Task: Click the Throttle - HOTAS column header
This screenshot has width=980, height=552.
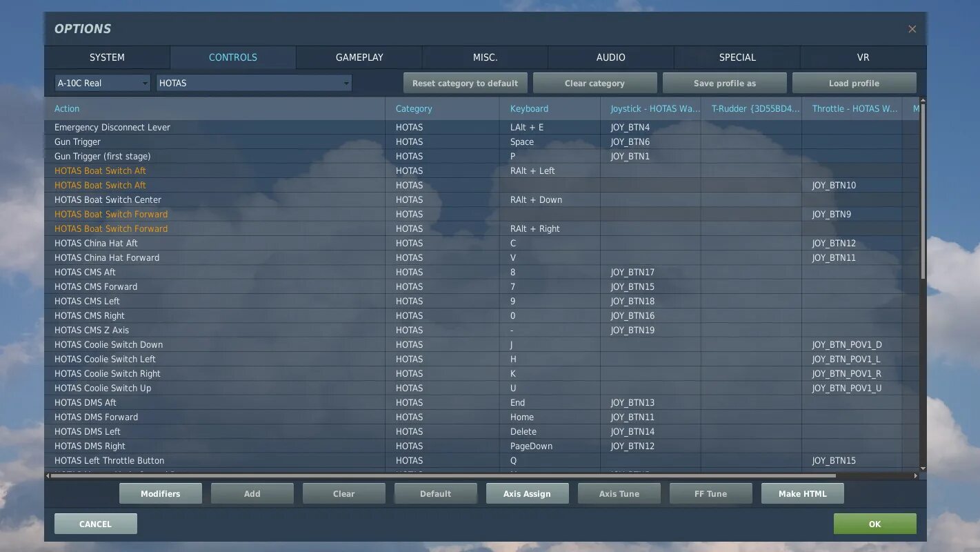Action: (852, 108)
